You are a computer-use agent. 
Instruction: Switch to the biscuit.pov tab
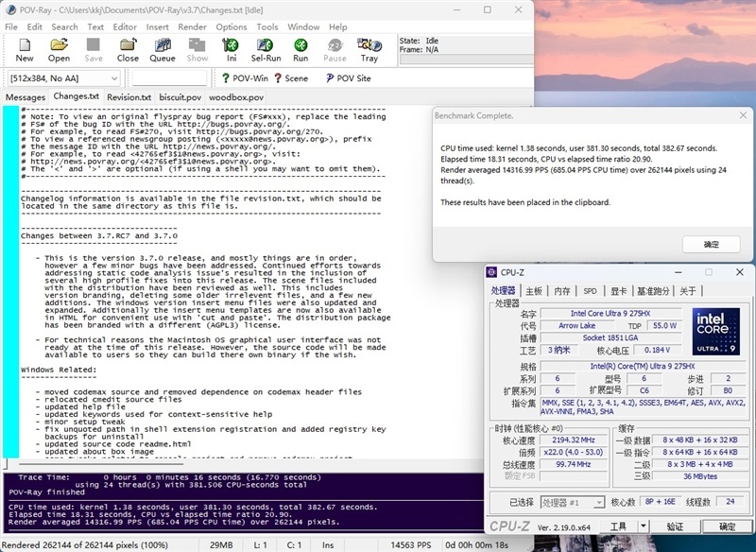[x=180, y=97]
